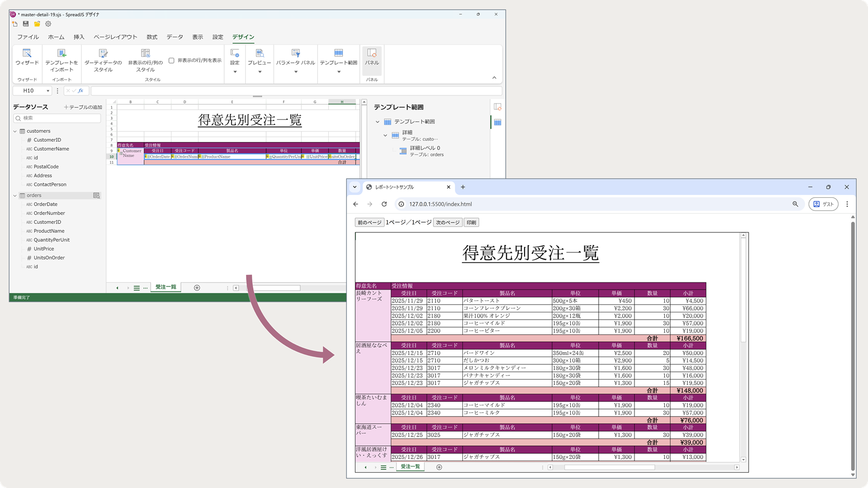
Task: Click the template import (テンプレートをインポート) icon
Action: (x=62, y=57)
